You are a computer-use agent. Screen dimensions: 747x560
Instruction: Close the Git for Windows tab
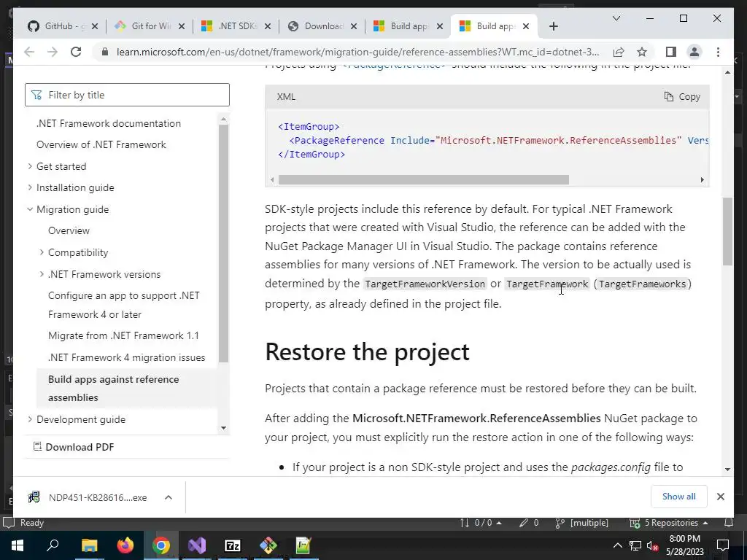pyautogui.click(x=181, y=26)
